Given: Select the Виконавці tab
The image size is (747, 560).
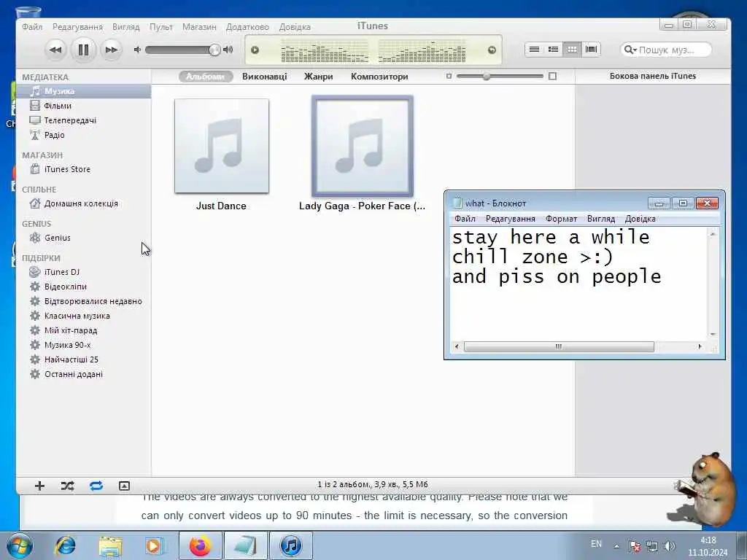Looking at the screenshot, I should click(264, 76).
